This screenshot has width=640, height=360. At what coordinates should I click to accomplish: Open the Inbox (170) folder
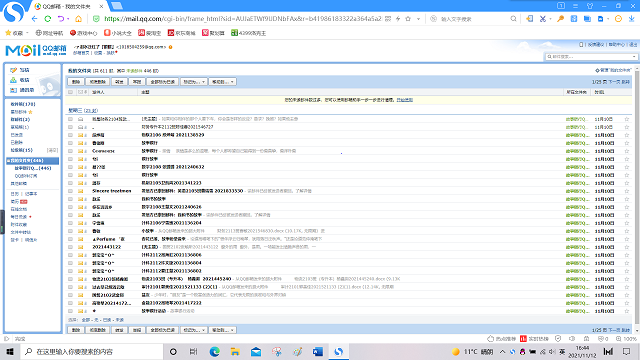click(23, 104)
